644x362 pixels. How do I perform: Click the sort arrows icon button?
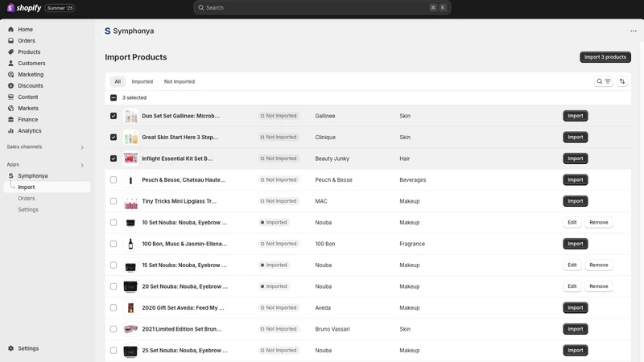pyautogui.click(x=622, y=81)
